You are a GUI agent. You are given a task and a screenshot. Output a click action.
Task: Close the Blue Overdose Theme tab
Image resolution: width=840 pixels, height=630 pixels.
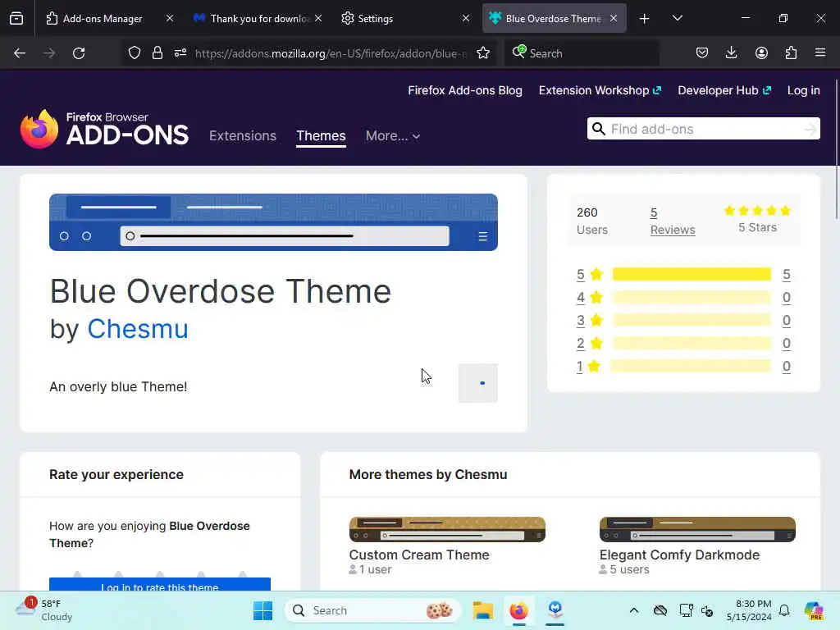[614, 18]
